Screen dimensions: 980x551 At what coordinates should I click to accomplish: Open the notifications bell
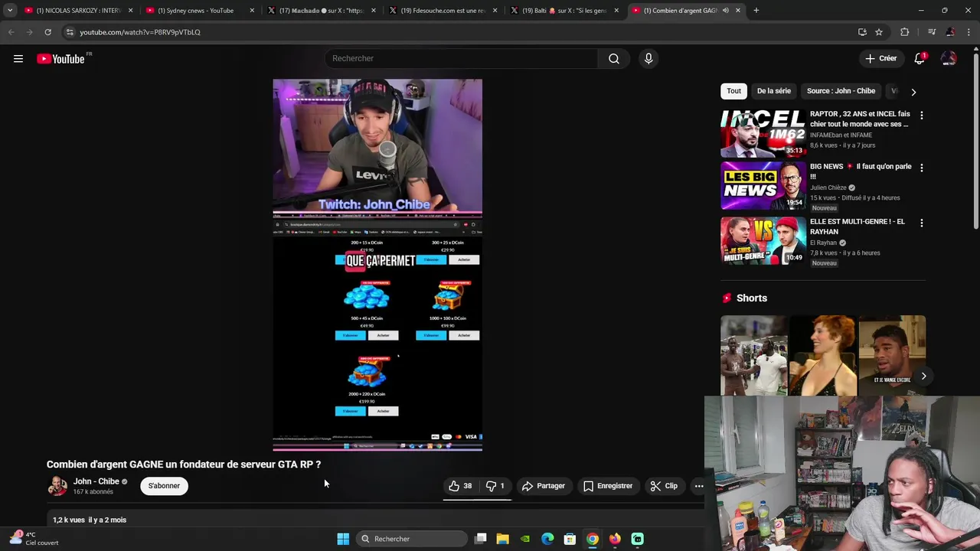pos(920,59)
